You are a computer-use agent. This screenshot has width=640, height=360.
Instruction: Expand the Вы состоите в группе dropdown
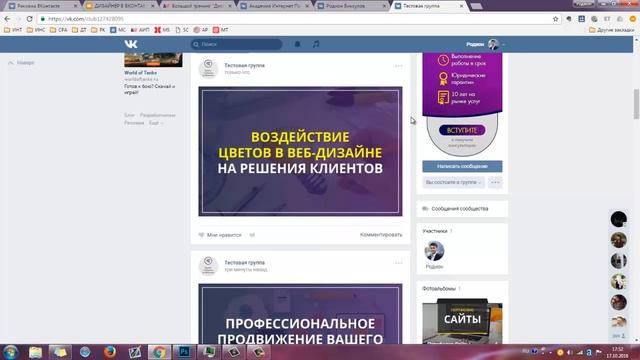453,182
